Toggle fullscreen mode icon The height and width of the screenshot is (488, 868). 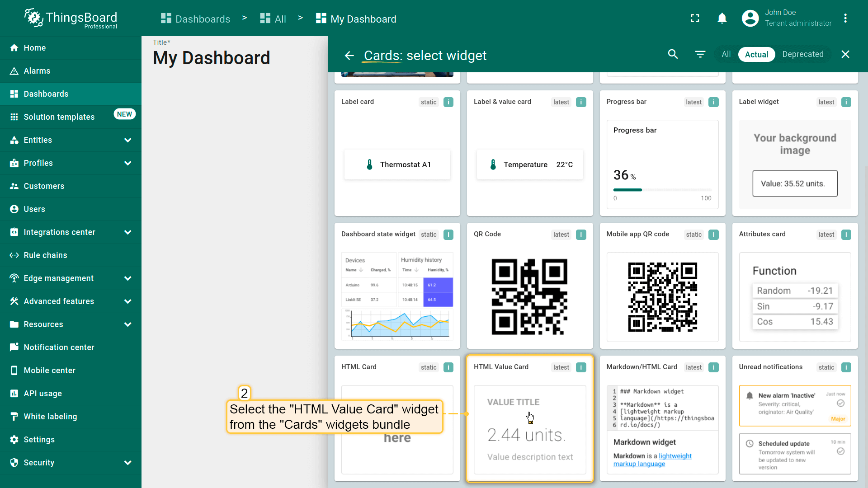pos(695,19)
